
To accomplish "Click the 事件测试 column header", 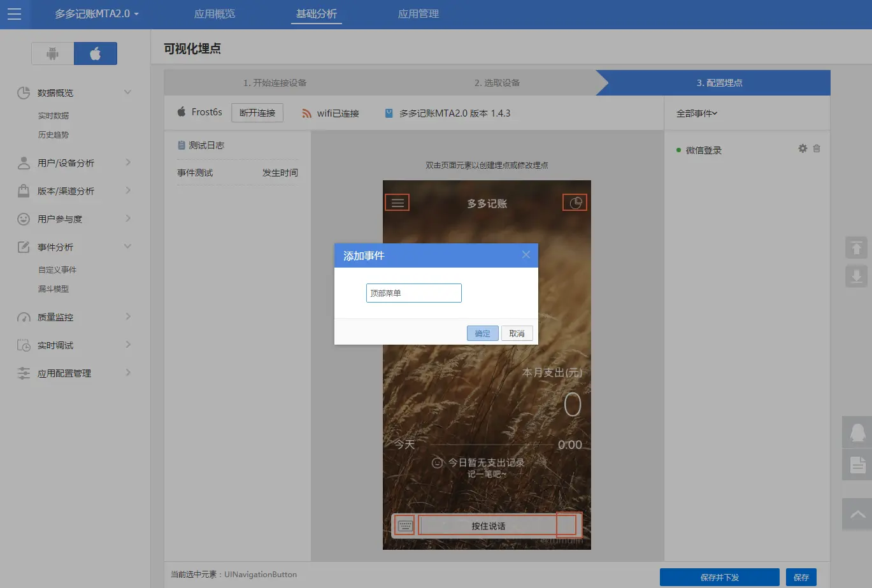I will click(x=195, y=173).
